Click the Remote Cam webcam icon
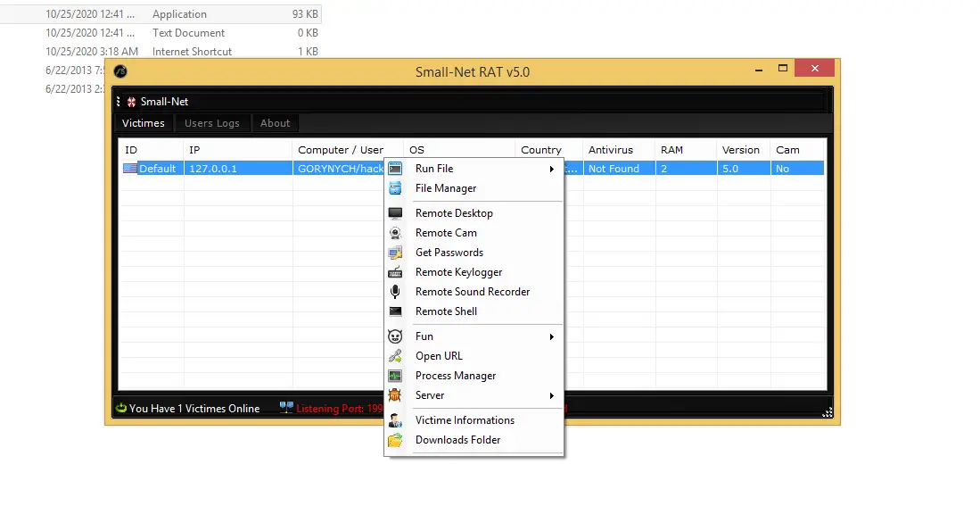 point(395,232)
